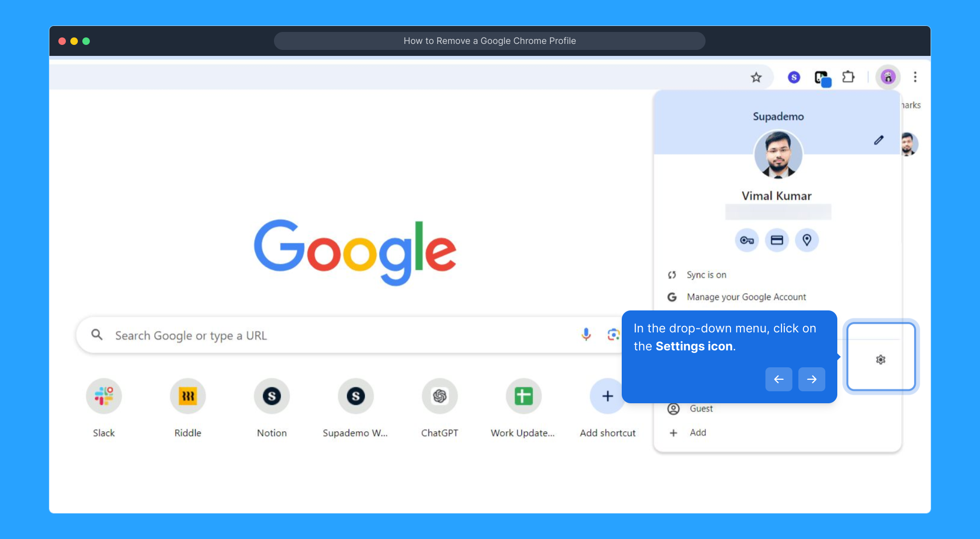Click Add to create new profile
Screen dimensions: 980x539
[x=698, y=433]
